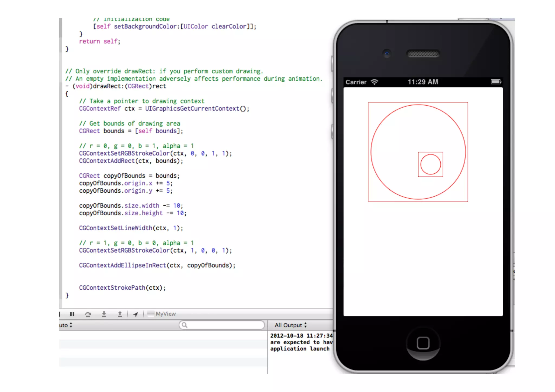Image resolution: width=555 pixels, height=392 pixels.
Task: Click the Carrier label in status bar
Action: point(356,82)
